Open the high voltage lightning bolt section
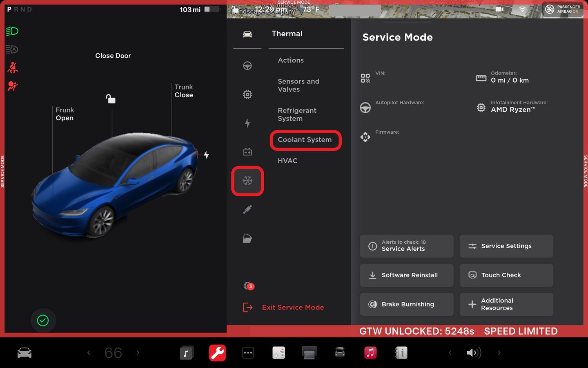This screenshot has height=368, width=588. (x=247, y=123)
